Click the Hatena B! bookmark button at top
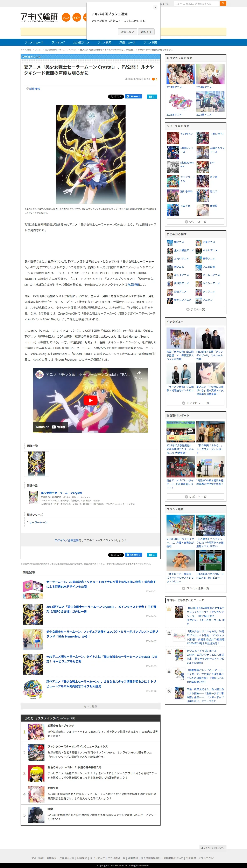This screenshot has height=868, width=247. (x=152, y=96)
